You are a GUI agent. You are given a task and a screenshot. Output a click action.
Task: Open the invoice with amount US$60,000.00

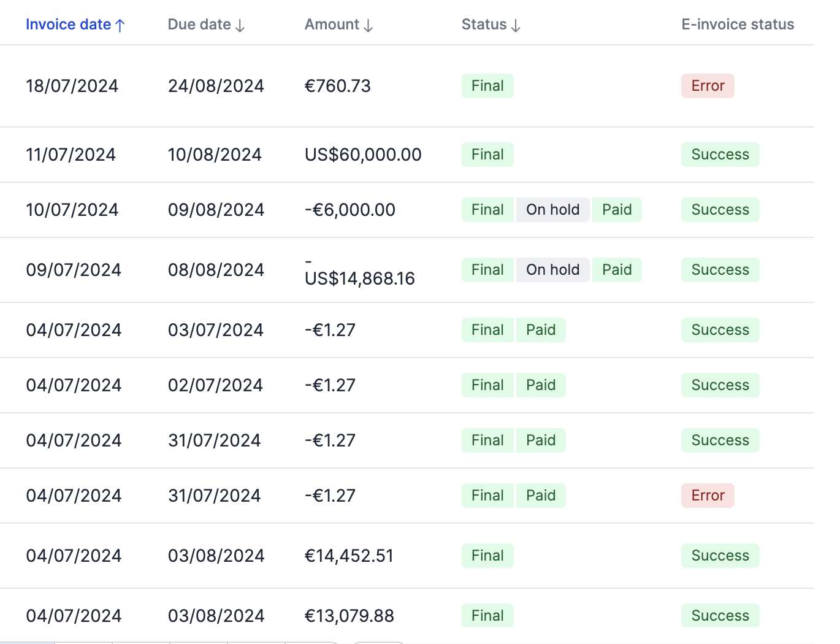pyautogui.click(x=363, y=155)
